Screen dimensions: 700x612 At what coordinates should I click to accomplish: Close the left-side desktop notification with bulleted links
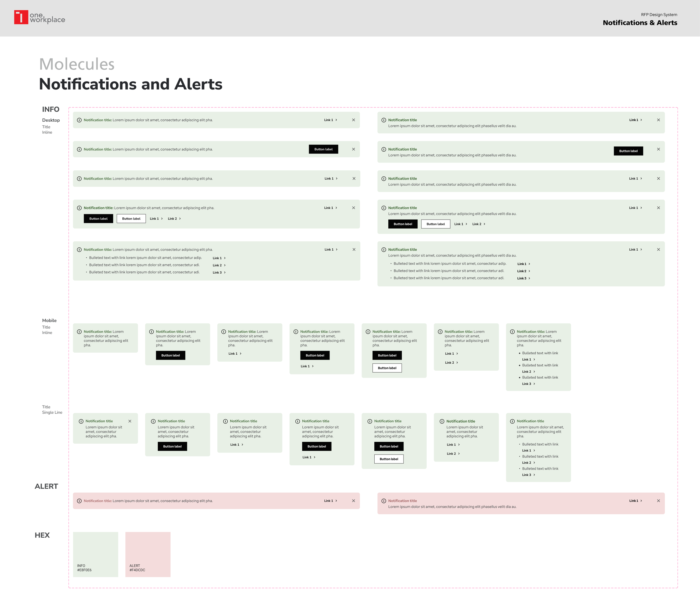tap(354, 250)
